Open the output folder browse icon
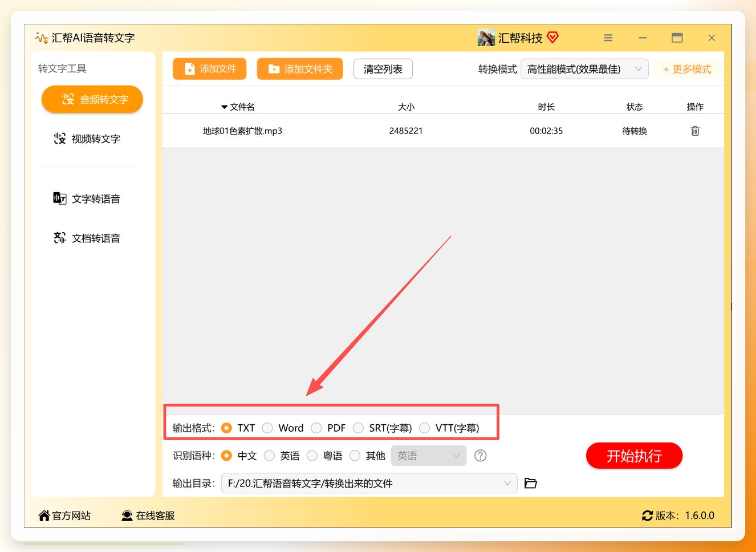The image size is (756, 552). click(x=531, y=484)
